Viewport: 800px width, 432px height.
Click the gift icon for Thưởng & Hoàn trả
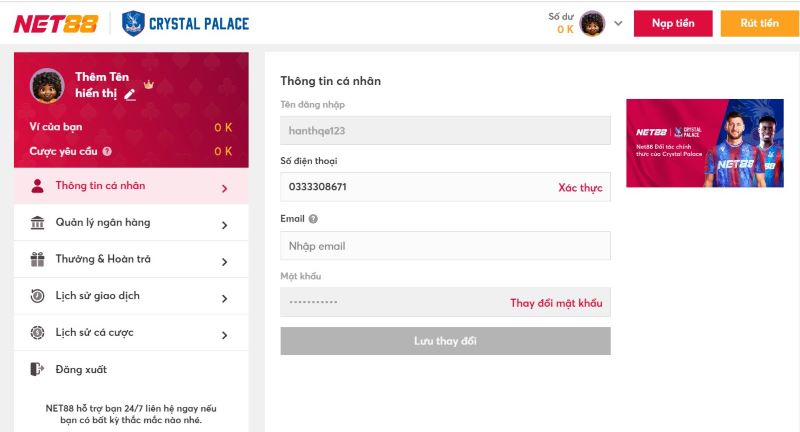click(x=38, y=260)
